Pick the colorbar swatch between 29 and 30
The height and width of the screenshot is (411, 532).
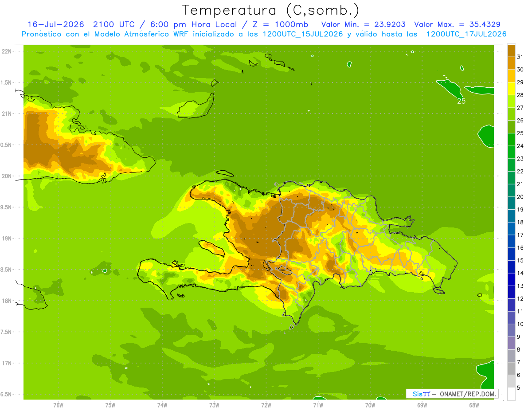click(x=511, y=76)
